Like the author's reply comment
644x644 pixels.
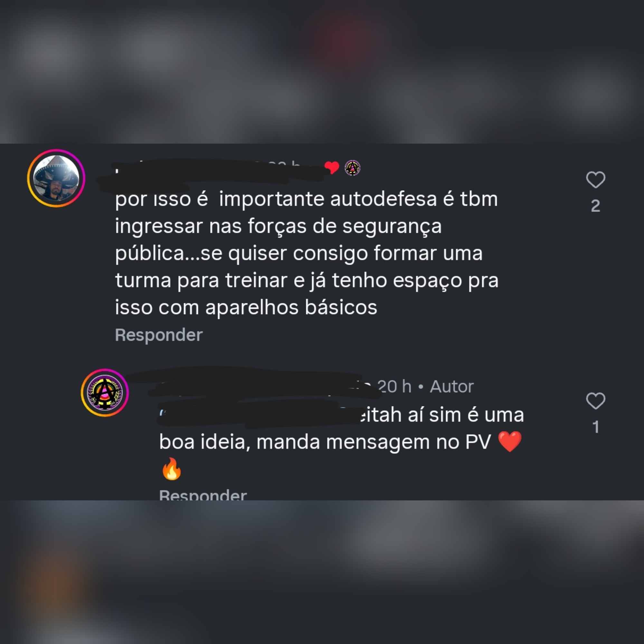595,401
